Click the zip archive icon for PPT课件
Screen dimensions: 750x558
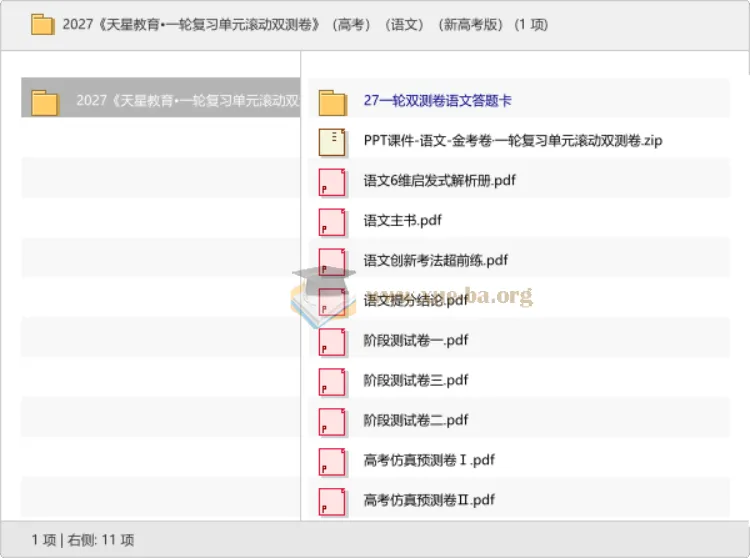click(332, 142)
